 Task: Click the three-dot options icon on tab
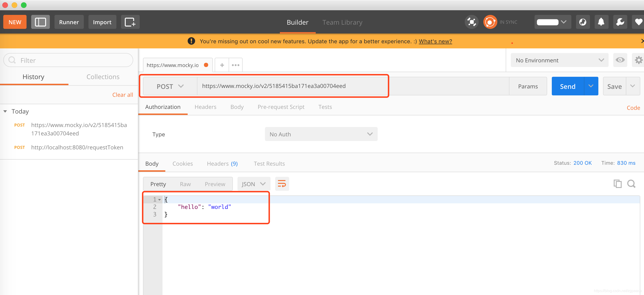click(x=236, y=65)
